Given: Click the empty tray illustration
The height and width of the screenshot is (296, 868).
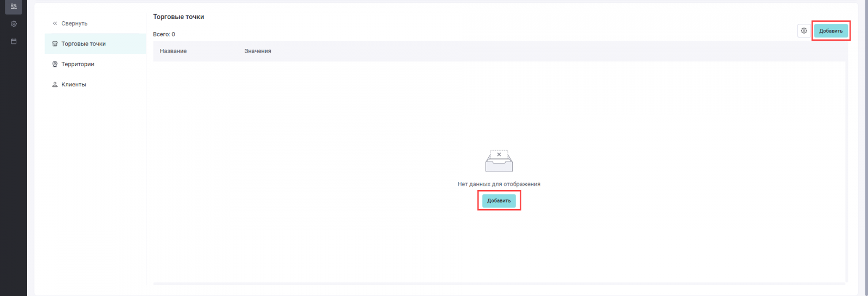Looking at the screenshot, I should pyautogui.click(x=499, y=161).
